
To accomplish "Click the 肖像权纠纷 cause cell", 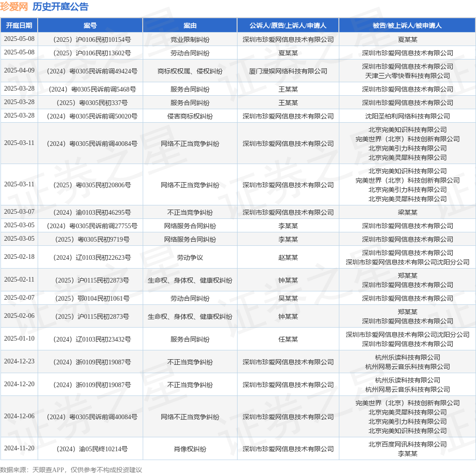I will (190, 449).
